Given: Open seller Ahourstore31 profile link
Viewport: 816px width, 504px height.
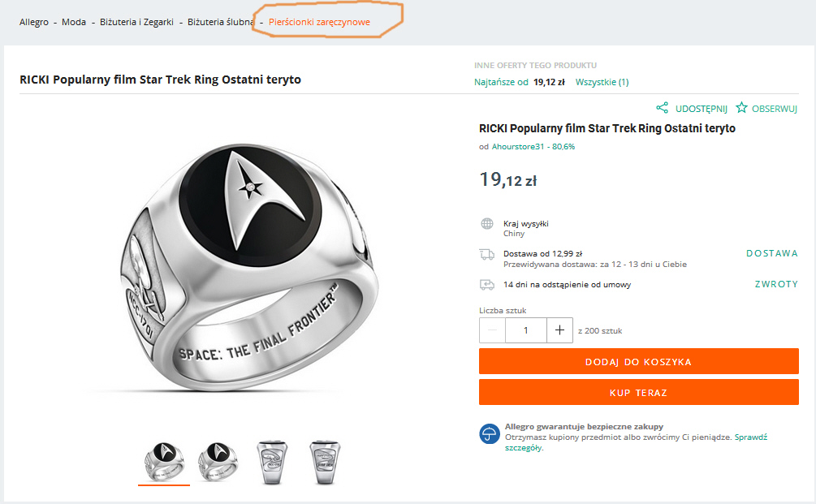Looking at the screenshot, I should [x=518, y=147].
